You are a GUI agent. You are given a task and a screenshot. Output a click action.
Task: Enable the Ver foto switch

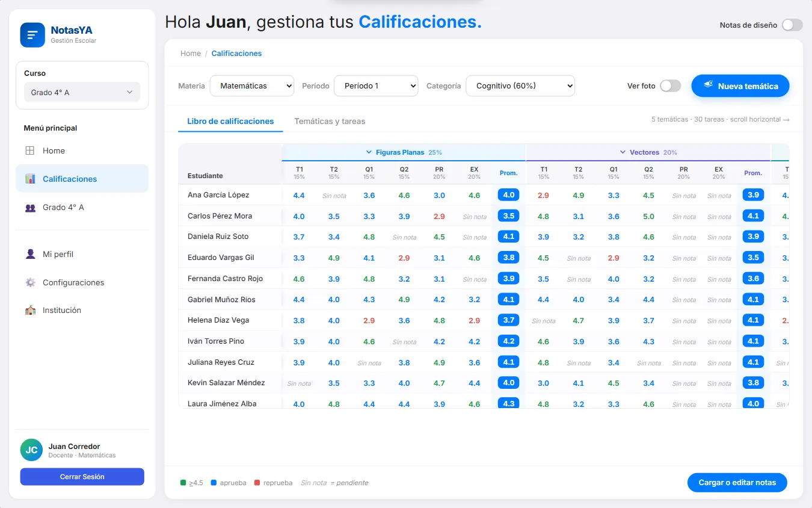pos(670,85)
